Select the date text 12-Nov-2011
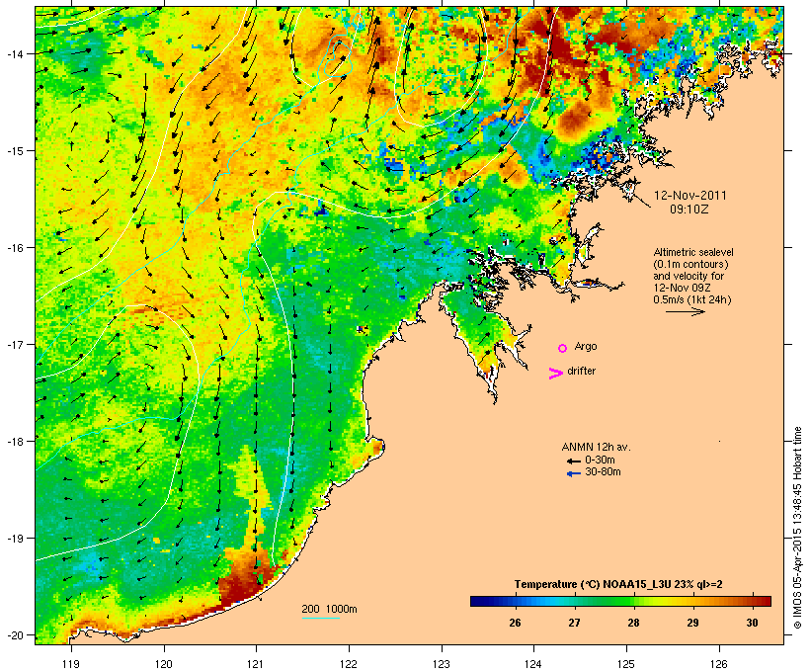The width and height of the screenshot is (810, 672). pyautogui.click(x=690, y=196)
